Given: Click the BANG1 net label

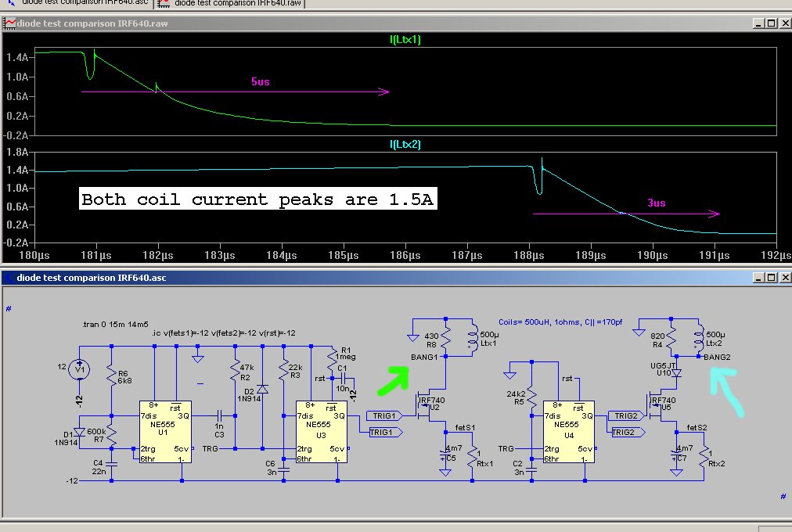Looking at the screenshot, I should [x=426, y=358].
